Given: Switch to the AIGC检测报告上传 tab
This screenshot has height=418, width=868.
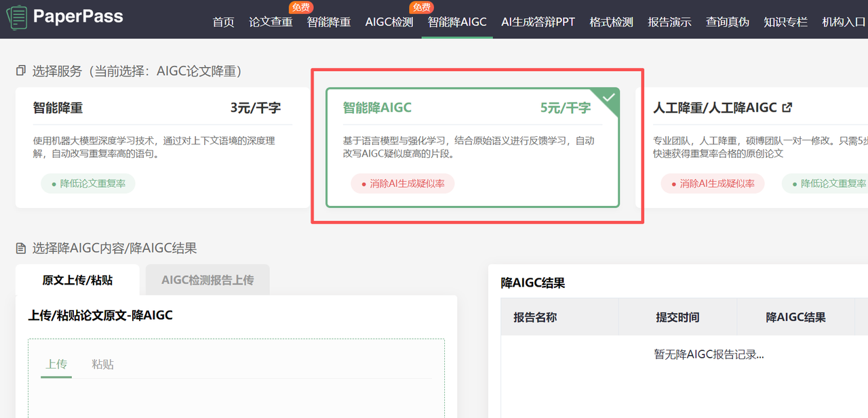Looking at the screenshot, I should pyautogui.click(x=208, y=280).
